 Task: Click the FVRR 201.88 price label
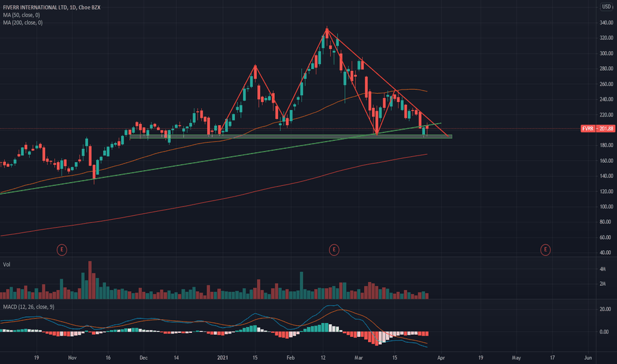(x=598, y=128)
